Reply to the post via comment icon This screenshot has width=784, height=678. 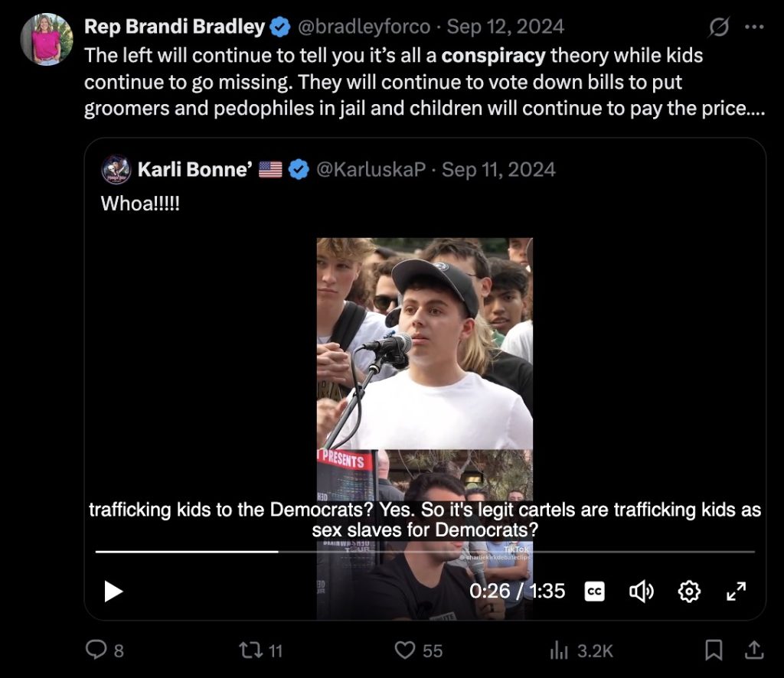pyautogui.click(x=96, y=650)
